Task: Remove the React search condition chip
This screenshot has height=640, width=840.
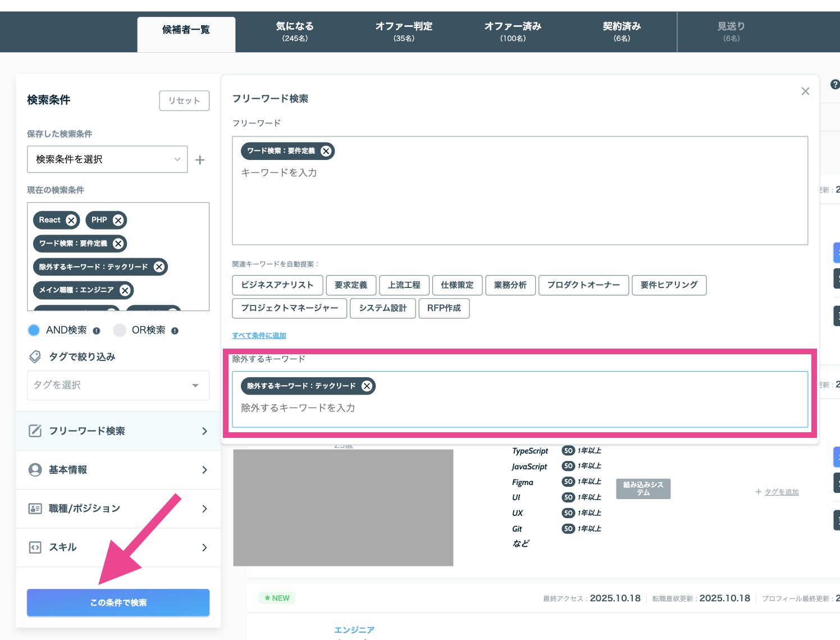Action: pos(71,220)
